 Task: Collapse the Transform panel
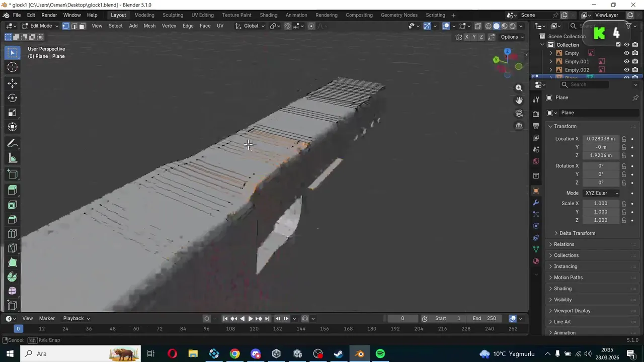click(566, 126)
